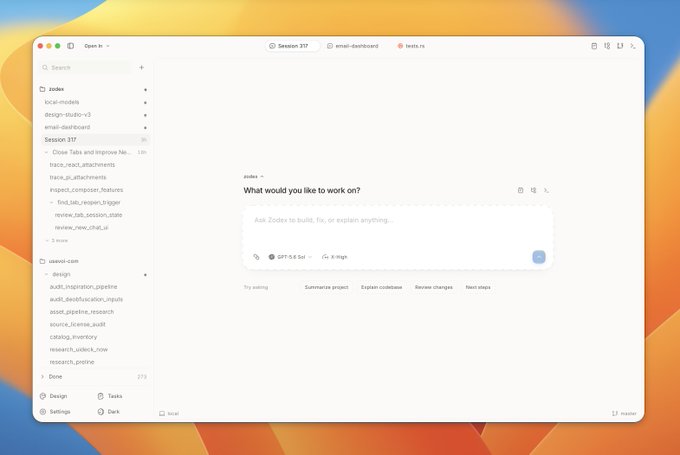Open asset_pipeline_research task
The width and height of the screenshot is (680, 455).
82,312
